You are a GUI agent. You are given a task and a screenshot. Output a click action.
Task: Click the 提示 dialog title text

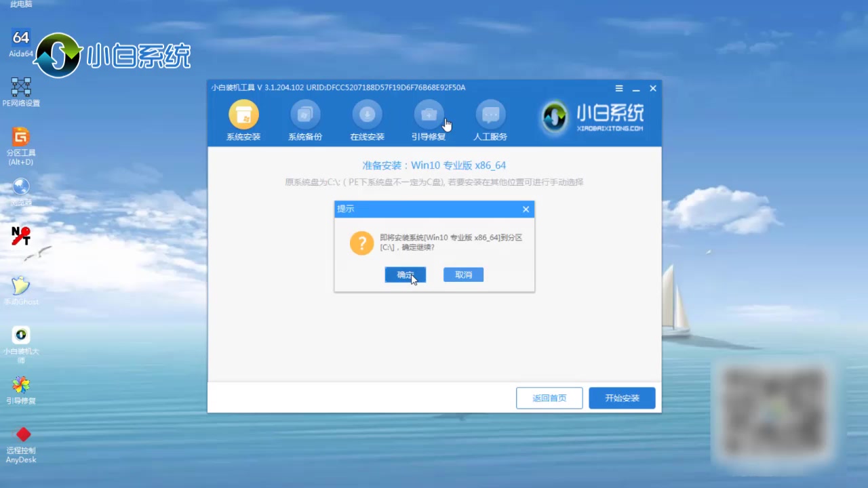(x=346, y=209)
